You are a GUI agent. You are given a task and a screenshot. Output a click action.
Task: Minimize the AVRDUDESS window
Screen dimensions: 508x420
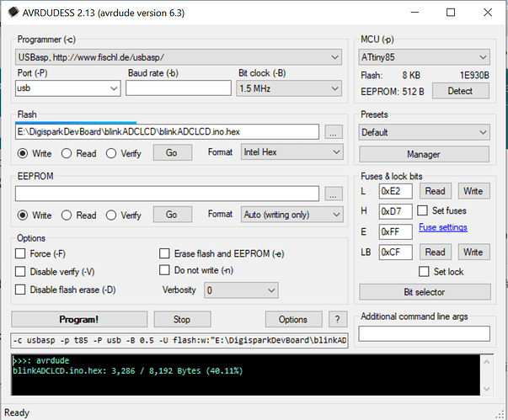[x=414, y=13]
